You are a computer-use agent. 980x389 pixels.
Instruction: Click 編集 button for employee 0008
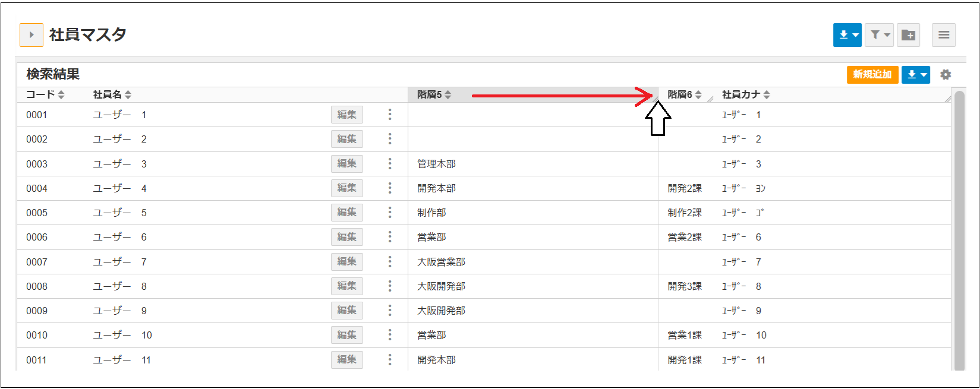(x=346, y=286)
